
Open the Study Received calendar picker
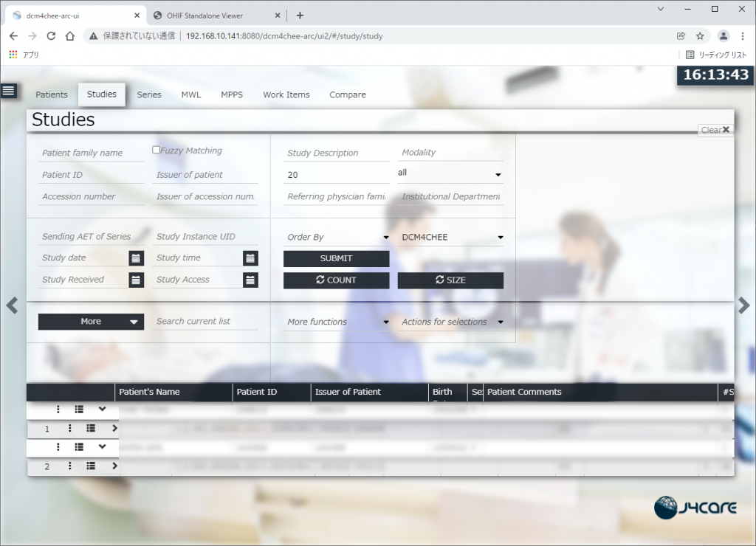[x=136, y=280]
